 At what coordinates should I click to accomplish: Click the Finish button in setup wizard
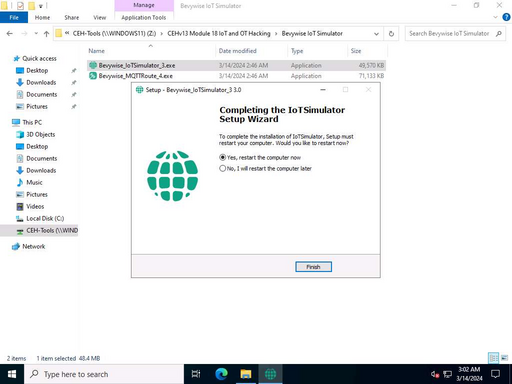(x=313, y=267)
